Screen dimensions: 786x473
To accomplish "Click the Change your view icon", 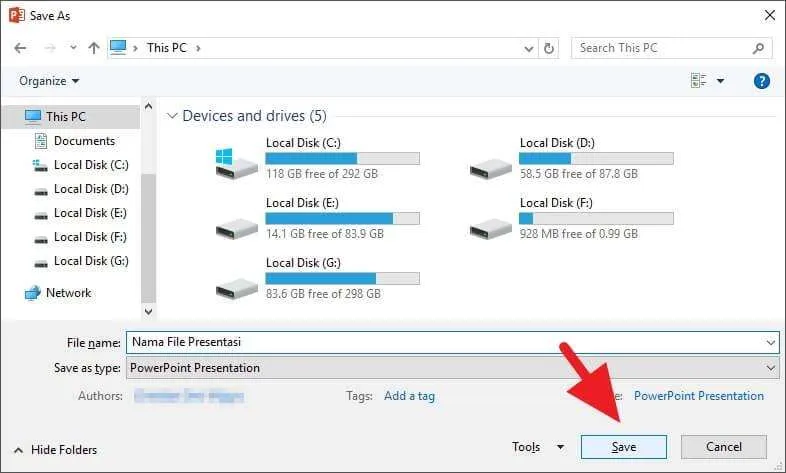I will (698, 80).
